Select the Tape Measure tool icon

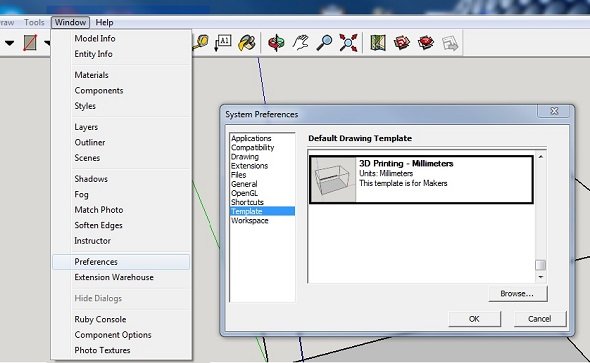[201, 43]
